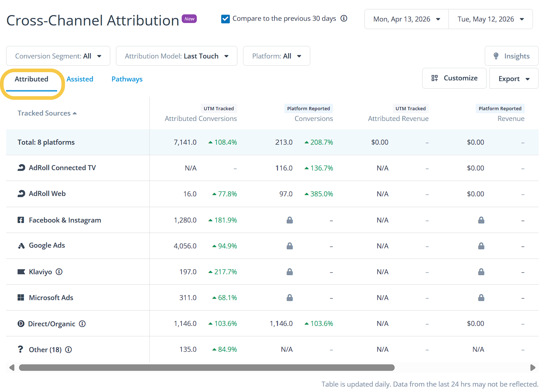Screen dimensions: 553x392
Task: Click the AdRoll Connected TV logo icon
Action: pyautogui.click(x=21, y=168)
